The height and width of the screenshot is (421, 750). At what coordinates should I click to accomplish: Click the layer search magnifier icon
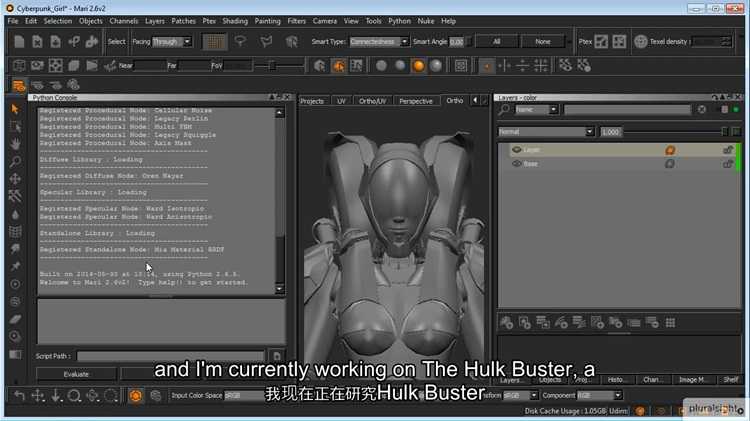(x=504, y=110)
